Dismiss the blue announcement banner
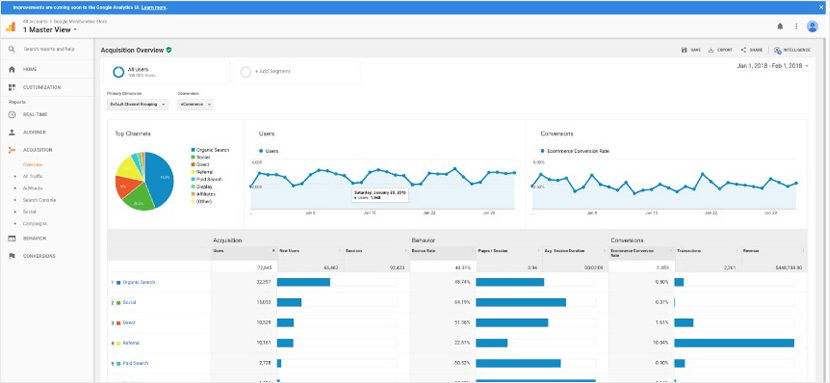 click(x=822, y=8)
